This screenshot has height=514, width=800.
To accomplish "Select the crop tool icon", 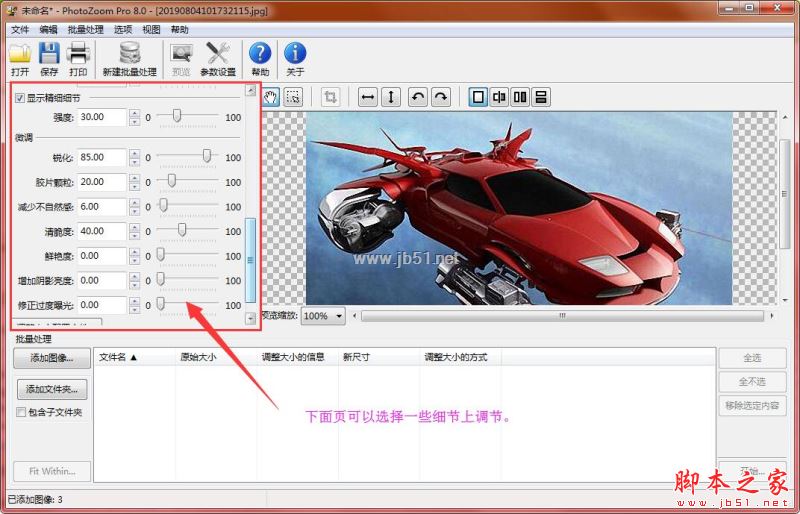I will pyautogui.click(x=331, y=97).
